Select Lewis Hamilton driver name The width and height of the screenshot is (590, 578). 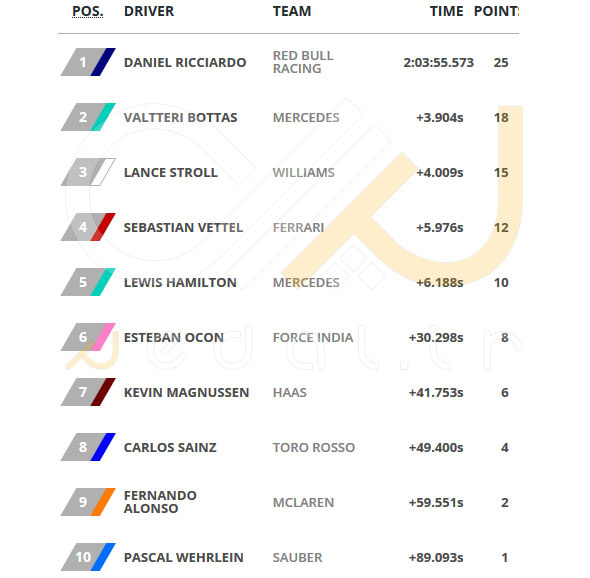click(180, 282)
